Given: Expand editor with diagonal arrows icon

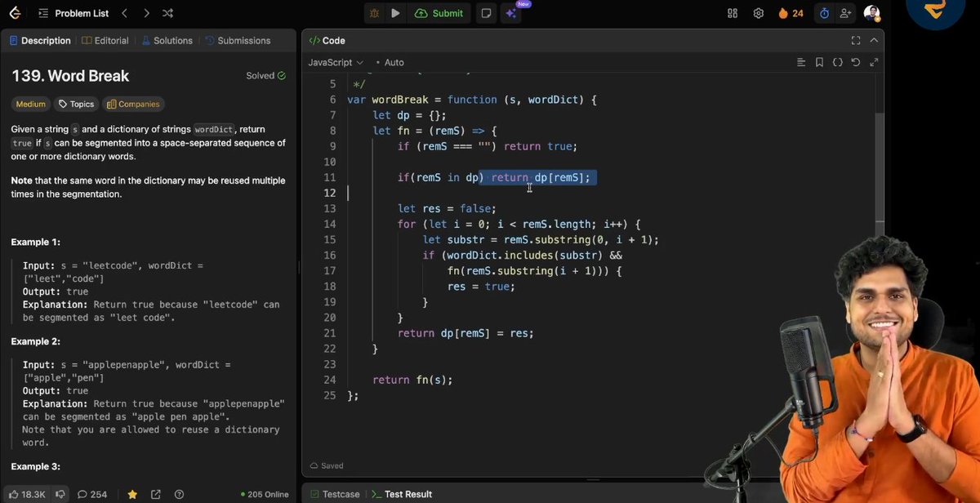Looking at the screenshot, I should pos(875,62).
